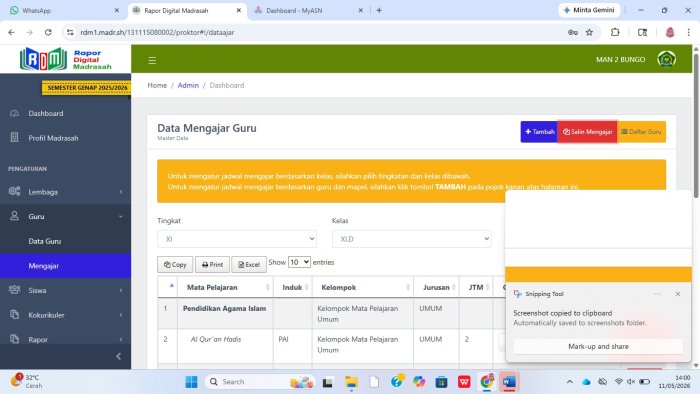The image size is (700, 394).
Task: Click the Rapor Digital Madrasah logo
Action: [x=66, y=59]
